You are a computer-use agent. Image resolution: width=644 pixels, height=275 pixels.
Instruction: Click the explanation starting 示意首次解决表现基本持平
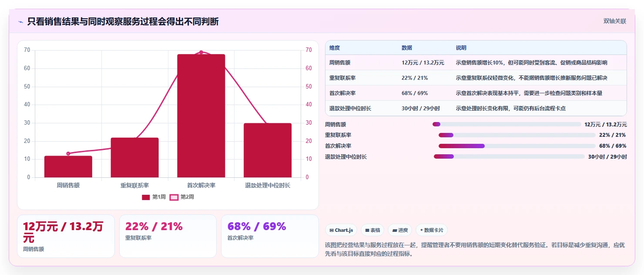click(x=529, y=93)
